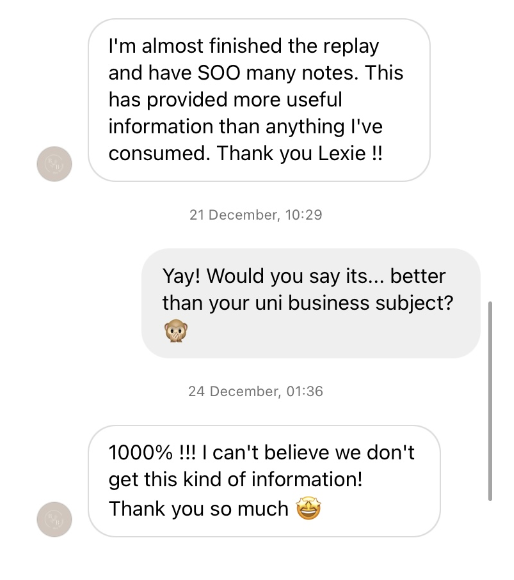The image size is (514, 580).
Task: Tap the avatar next to the 1000% message
Action: [x=54, y=519]
